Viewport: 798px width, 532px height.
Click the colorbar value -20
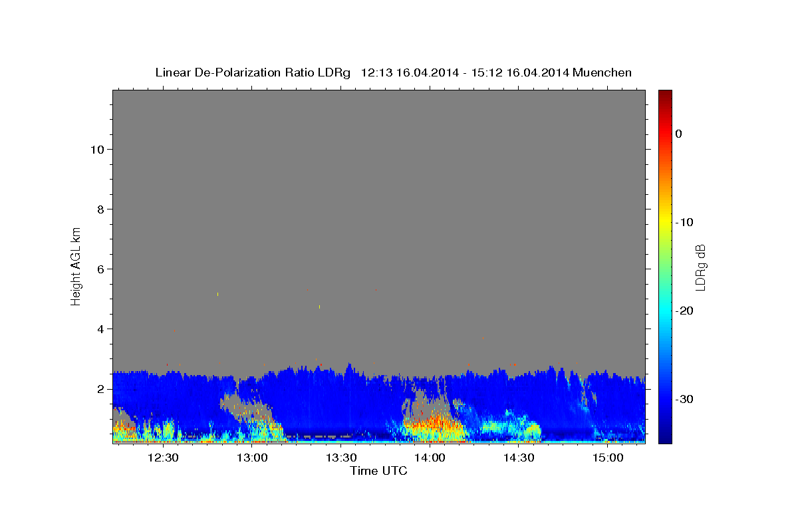(684, 311)
